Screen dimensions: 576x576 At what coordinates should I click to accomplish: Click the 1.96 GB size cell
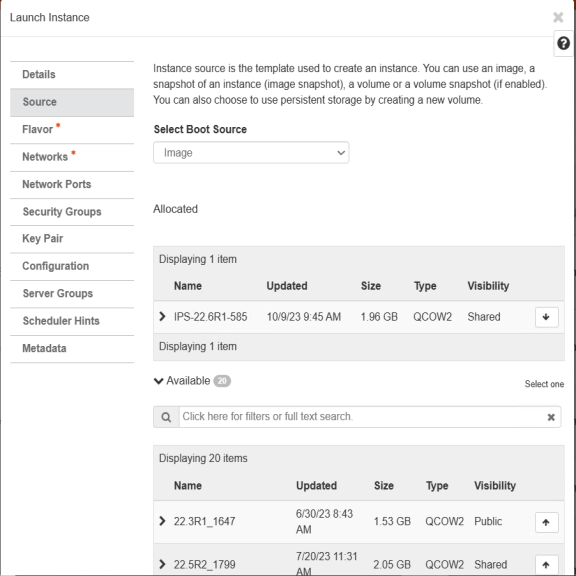pyautogui.click(x=379, y=317)
